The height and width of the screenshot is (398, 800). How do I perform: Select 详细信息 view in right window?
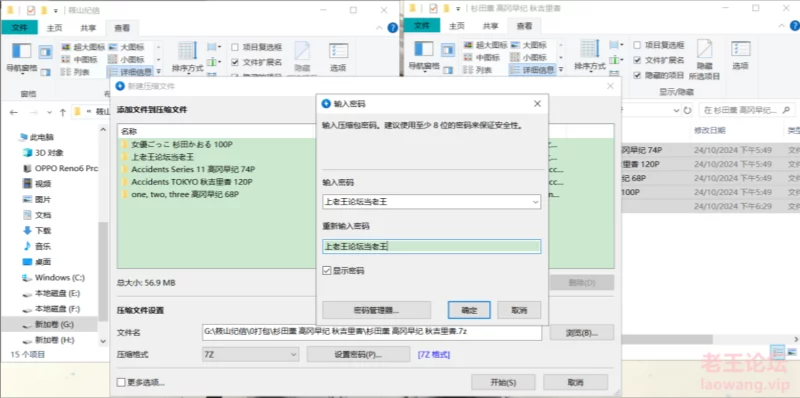(533, 70)
